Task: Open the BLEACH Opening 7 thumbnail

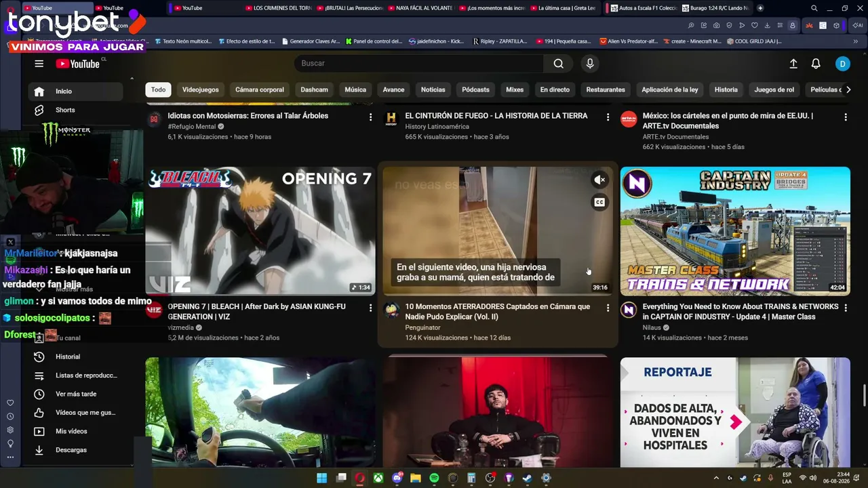Action: 260,231
